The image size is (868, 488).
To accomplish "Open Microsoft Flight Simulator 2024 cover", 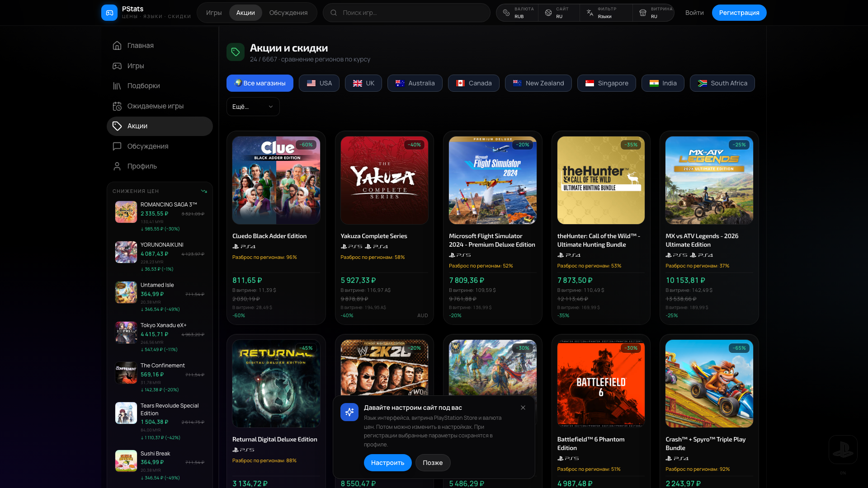I will point(493,180).
